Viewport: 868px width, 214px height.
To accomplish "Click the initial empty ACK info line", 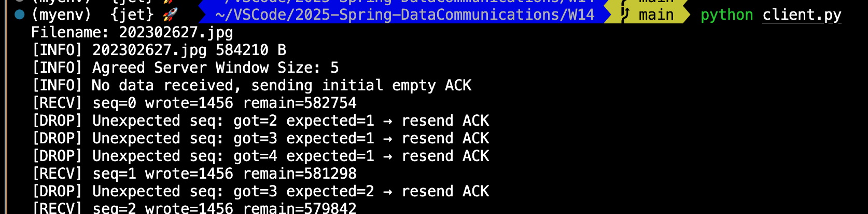I will (251, 86).
